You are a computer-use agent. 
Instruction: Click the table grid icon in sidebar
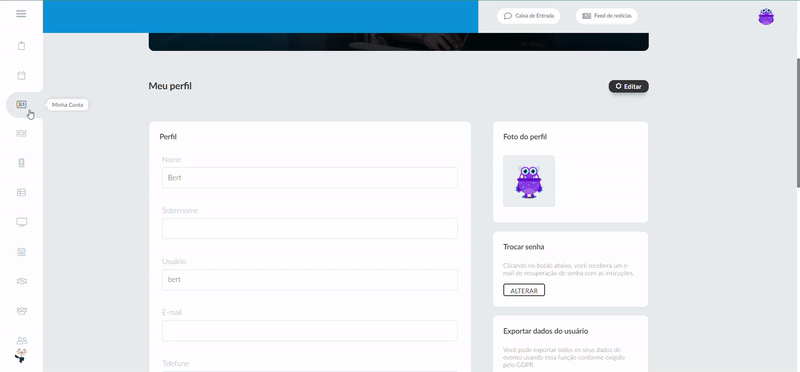point(21,192)
